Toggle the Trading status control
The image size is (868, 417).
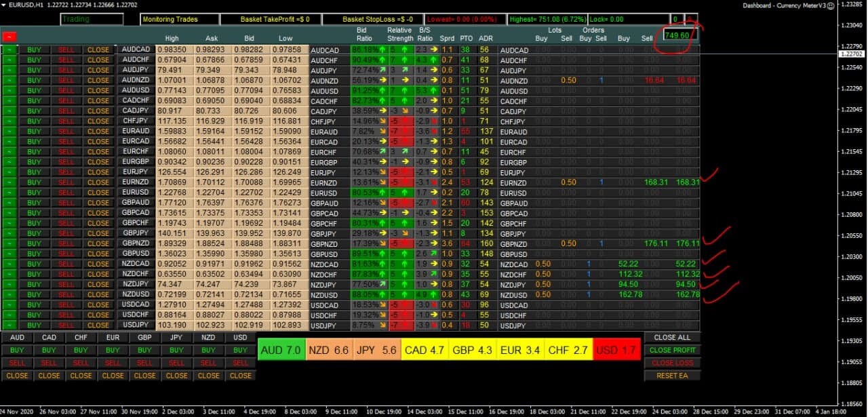[x=92, y=19]
